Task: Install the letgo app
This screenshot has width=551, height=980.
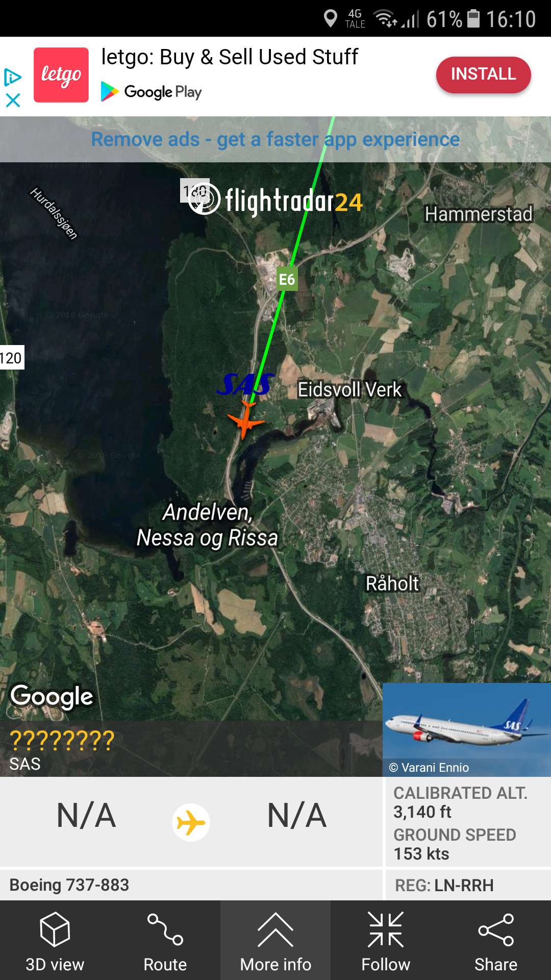Action: (483, 75)
